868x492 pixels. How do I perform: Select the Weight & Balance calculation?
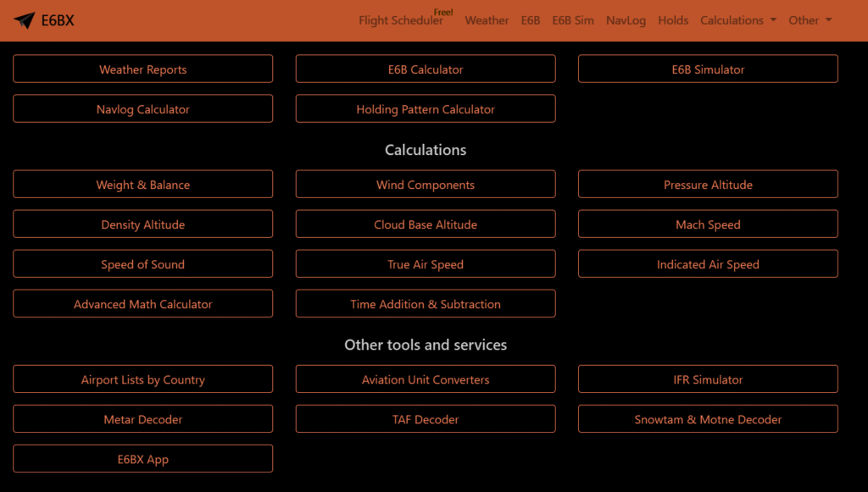(142, 185)
